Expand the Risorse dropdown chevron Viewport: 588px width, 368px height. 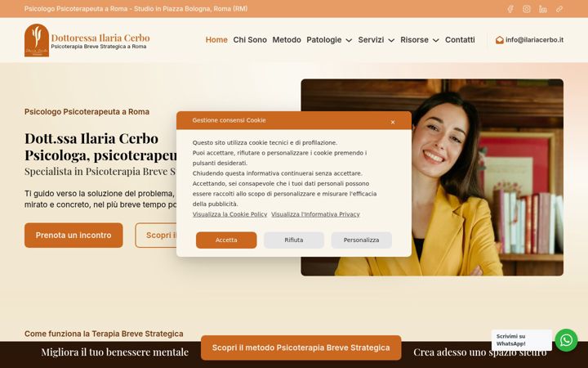point(435,40)
